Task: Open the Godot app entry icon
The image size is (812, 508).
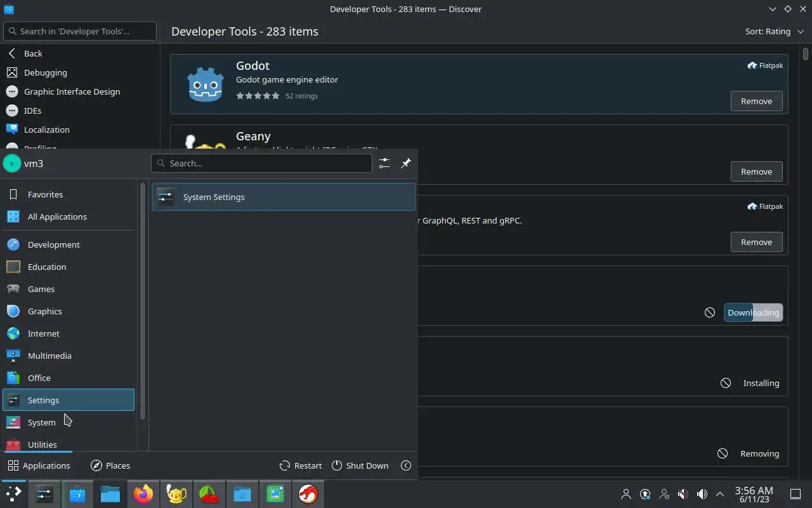Action: click(206, 84)
